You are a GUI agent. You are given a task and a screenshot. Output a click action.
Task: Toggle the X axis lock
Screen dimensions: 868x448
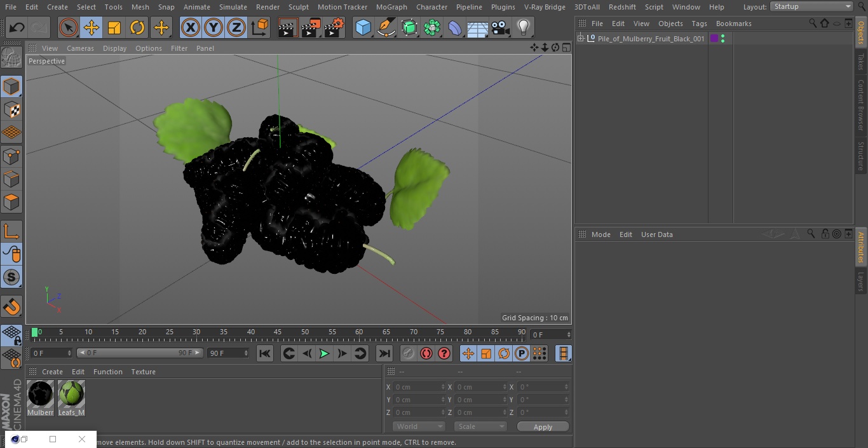tap(190, 27)
